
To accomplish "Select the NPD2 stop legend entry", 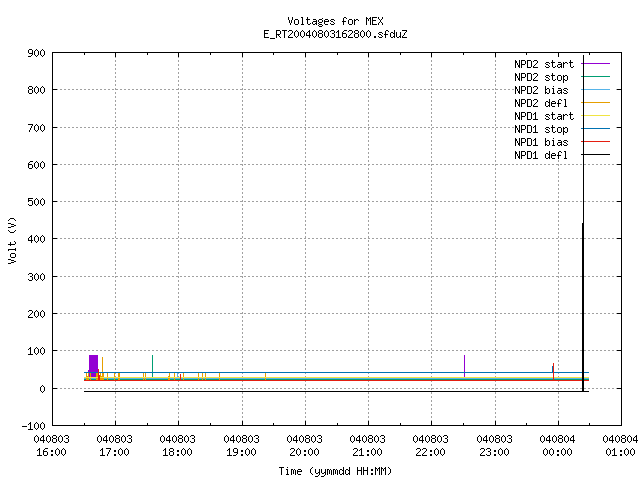I will click(541, 77).
